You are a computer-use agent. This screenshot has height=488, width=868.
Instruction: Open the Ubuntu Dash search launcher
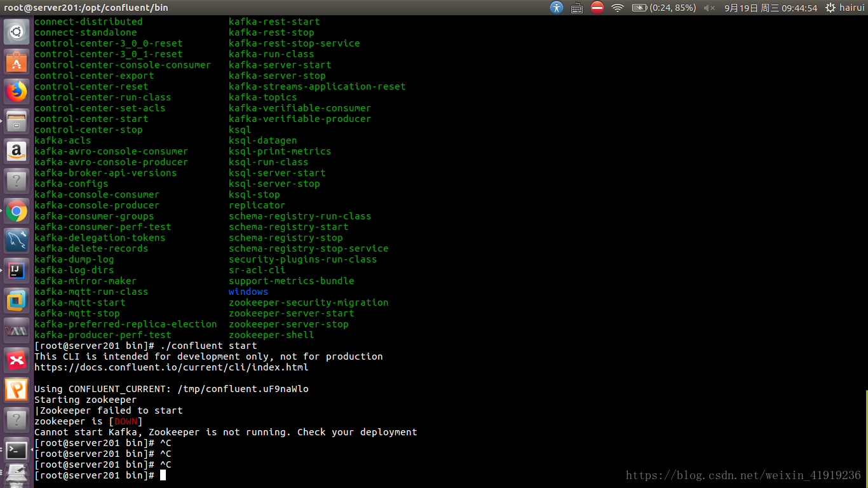pyautogui.click(x=17, y=31)
